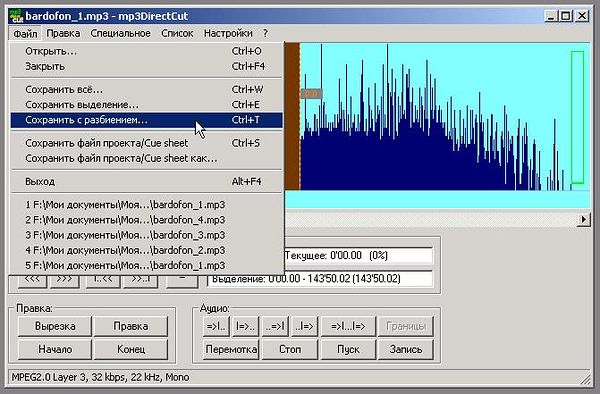Click the 'Запись' record button
This screenshot has width=600, height=394.
coord(406,349)
